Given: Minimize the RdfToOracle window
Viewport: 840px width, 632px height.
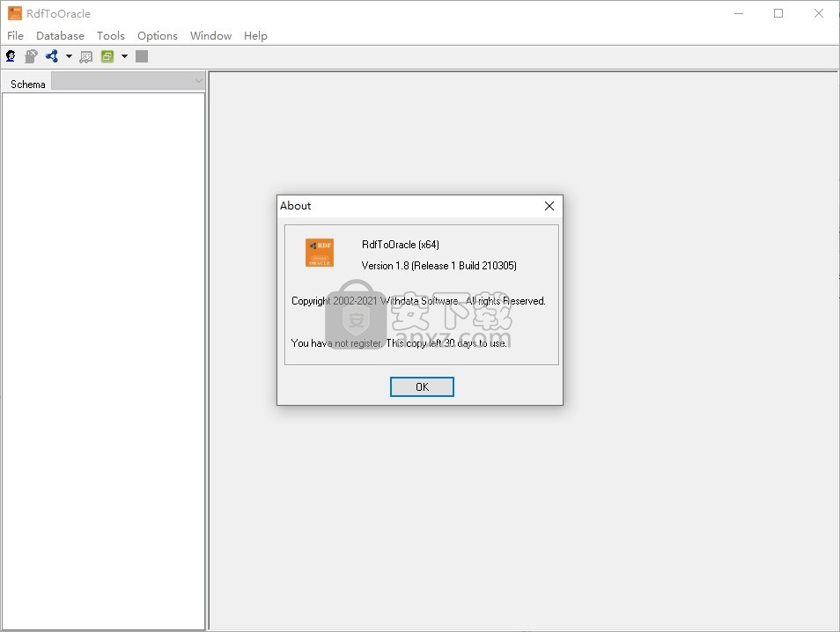Looking at the screenshot, I should tap(739, 13).
